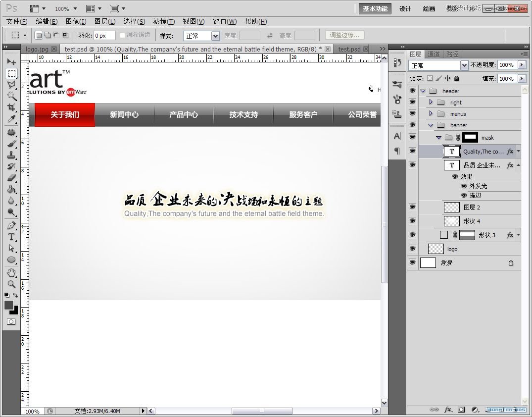This screenshot has width=532, height=417.
Task: Click the layer style fx button at panel bottom
Action: click(x=448, y=410)
